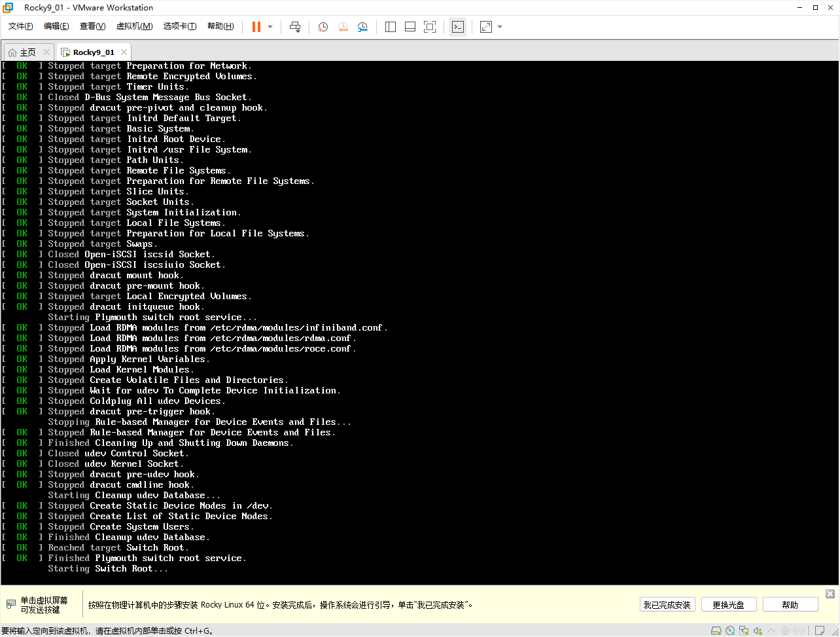Viewport: 840px width, 637px height.
Task: Take a snapshot with the clock-plus icon
Action: pyautogui.click(x=323, y=27)
